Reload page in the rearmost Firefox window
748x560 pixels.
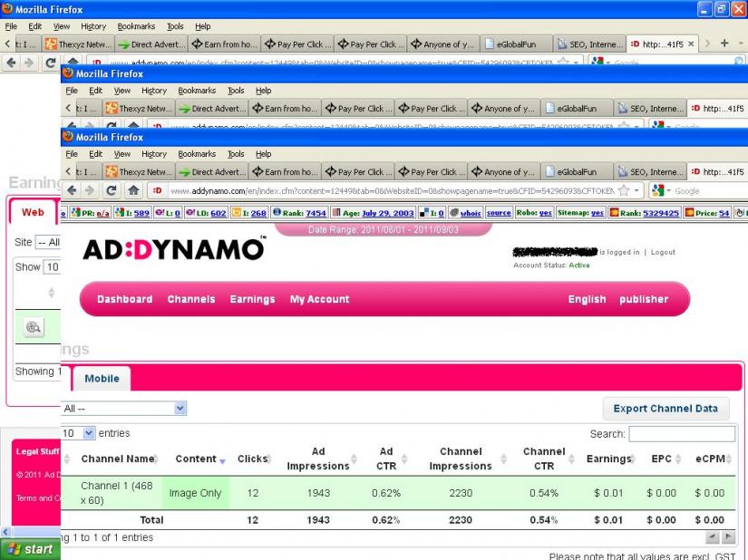tap(51, 63)
